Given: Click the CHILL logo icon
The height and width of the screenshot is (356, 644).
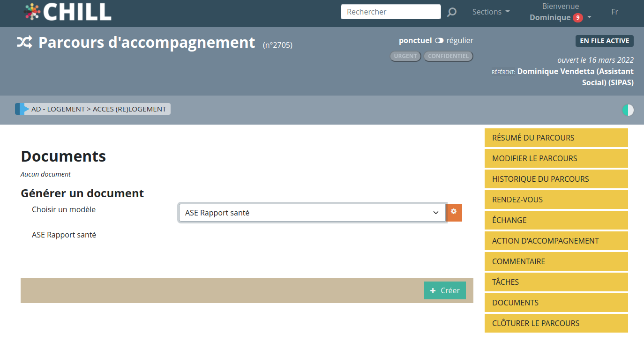Looking at the screenshot, I should (32, 12).
